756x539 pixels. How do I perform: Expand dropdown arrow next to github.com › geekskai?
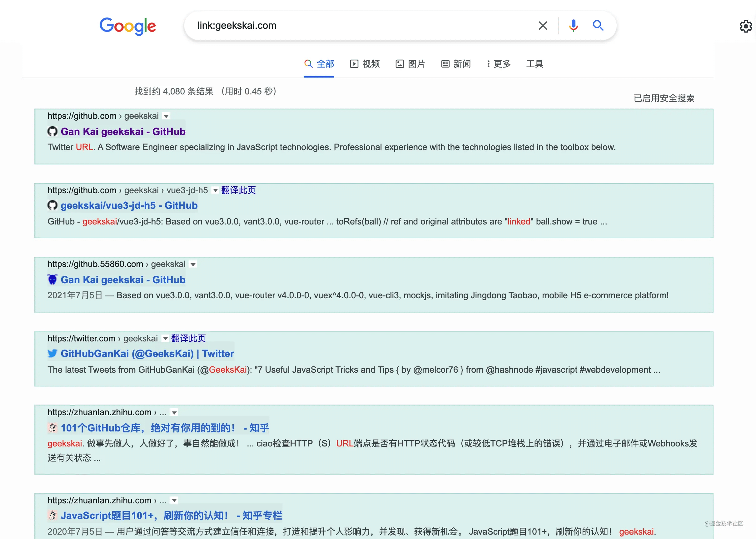pyautogui.click(x=166, y=116)
